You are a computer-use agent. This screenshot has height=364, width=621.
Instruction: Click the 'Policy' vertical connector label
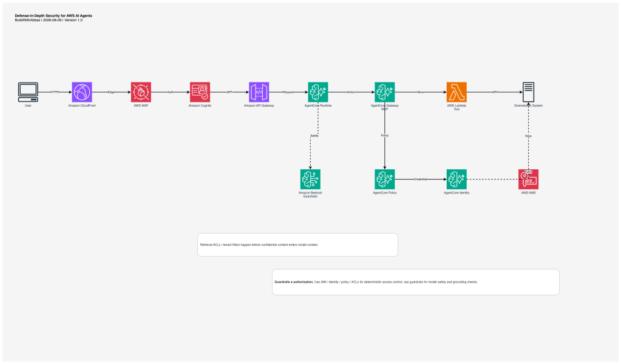tap(385, 135)
